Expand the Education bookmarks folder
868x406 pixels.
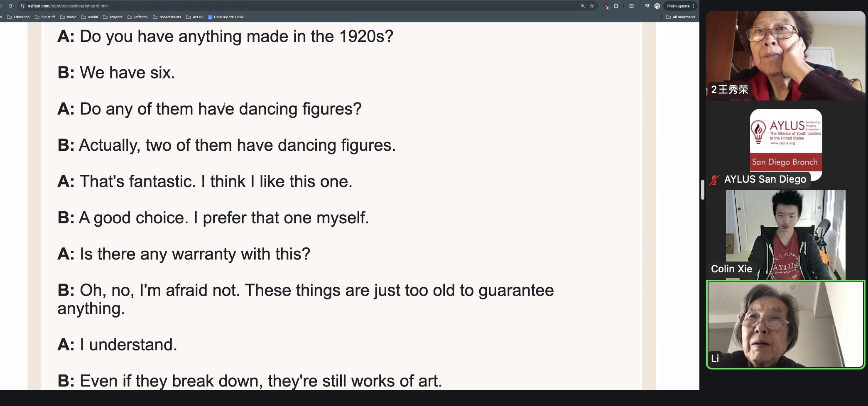[x=18, y=17]
